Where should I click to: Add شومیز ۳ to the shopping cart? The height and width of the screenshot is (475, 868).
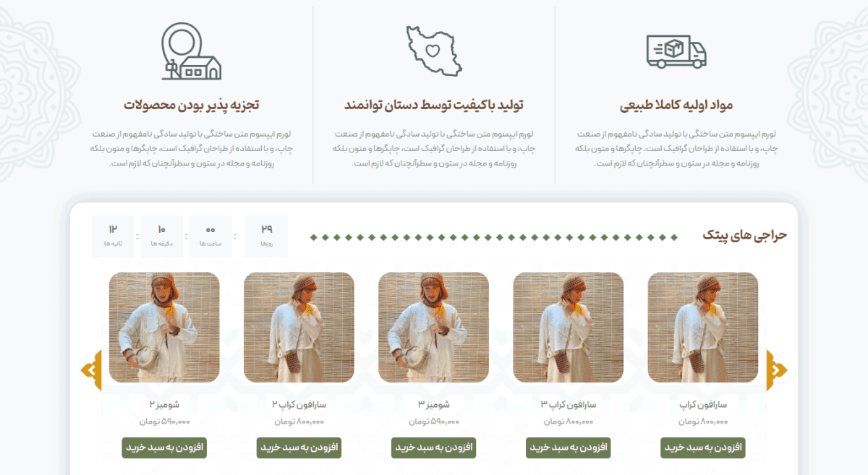coord(434,448)
